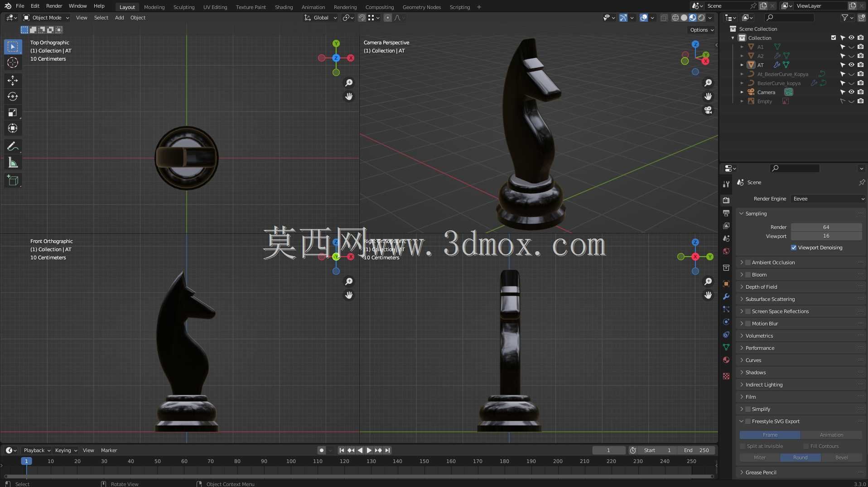
Task: Toggle proportional editing button
Action: (x=388, y=18)
